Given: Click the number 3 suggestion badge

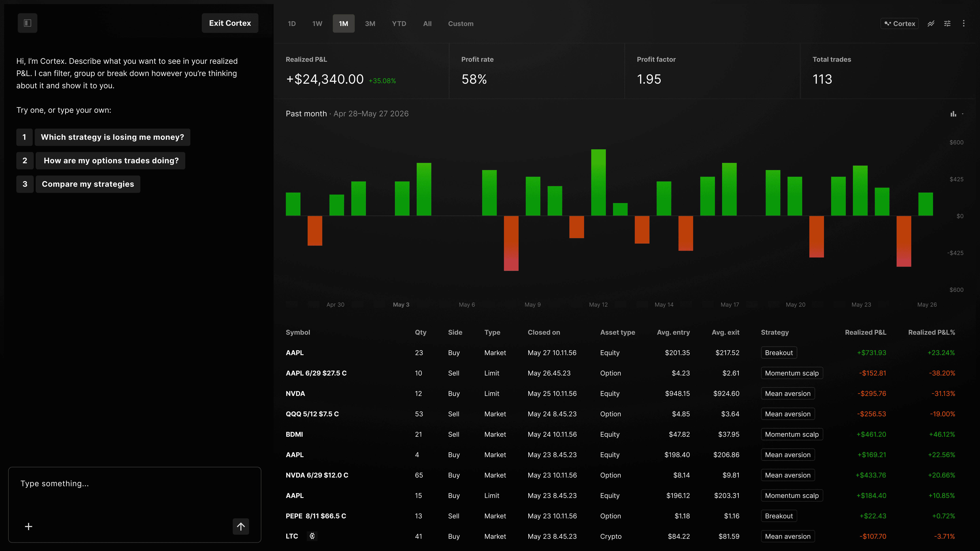Looking at the screenshot, I should [25, 184].
